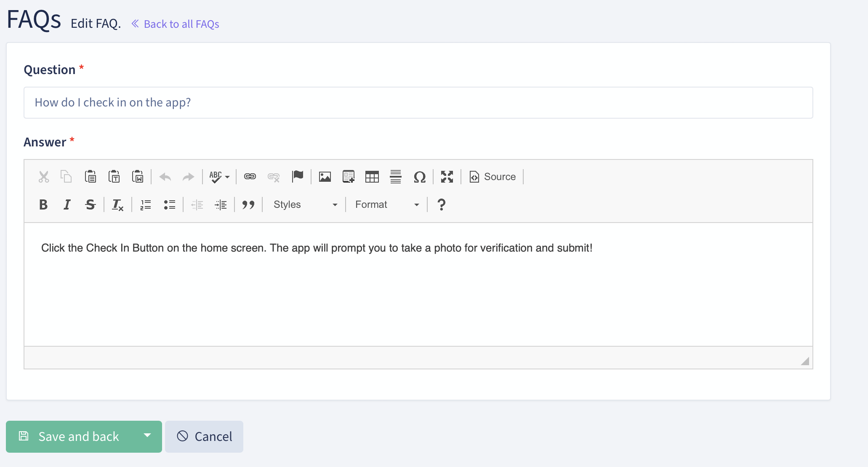Insert a table
The width and height of the screenshot is (868, 467).
click(372, 177)
